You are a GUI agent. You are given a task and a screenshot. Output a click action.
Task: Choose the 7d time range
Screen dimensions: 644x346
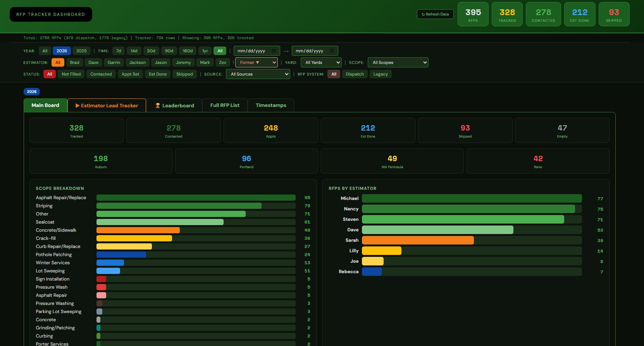(x=119, y=51)
